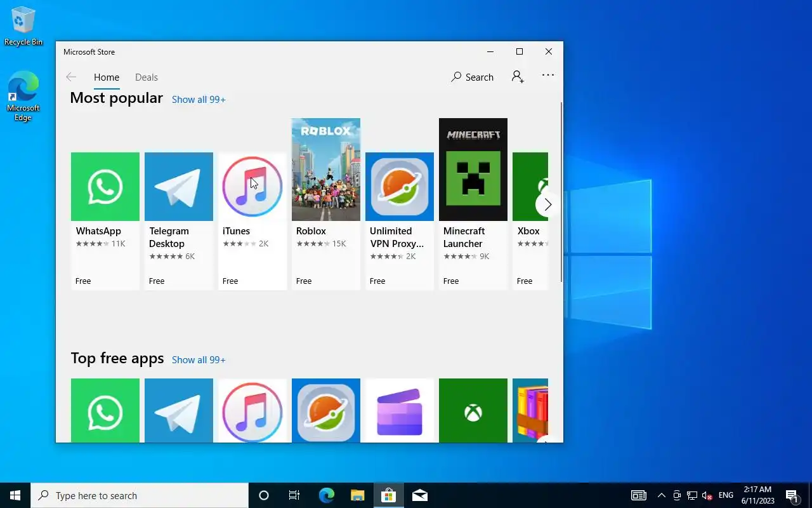
Task: Show all 99+ Most popular apps
Action: (199, 100)
